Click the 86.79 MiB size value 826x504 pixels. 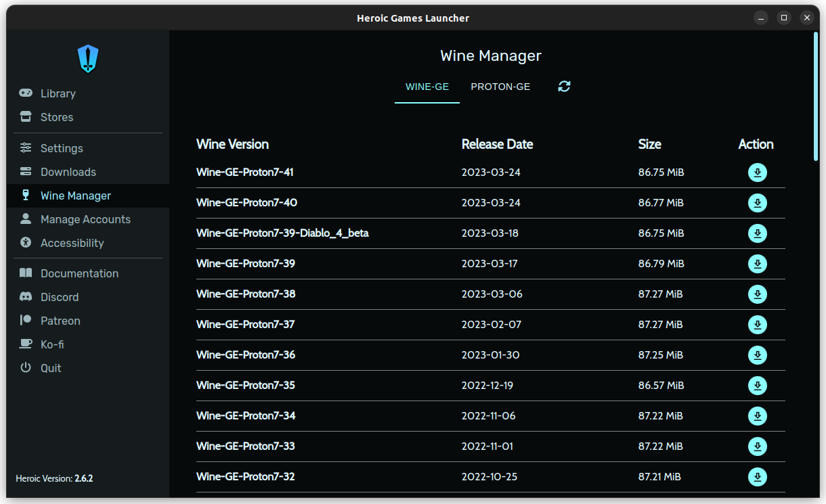661,264
